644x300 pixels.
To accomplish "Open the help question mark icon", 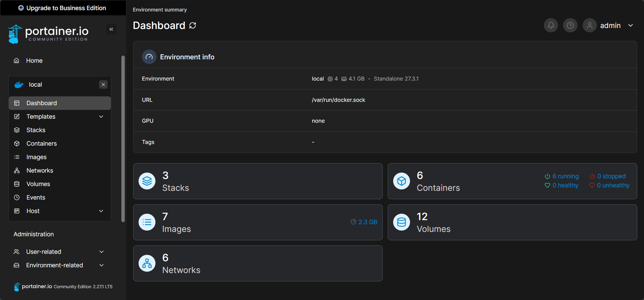I will (x=570, y=25).
